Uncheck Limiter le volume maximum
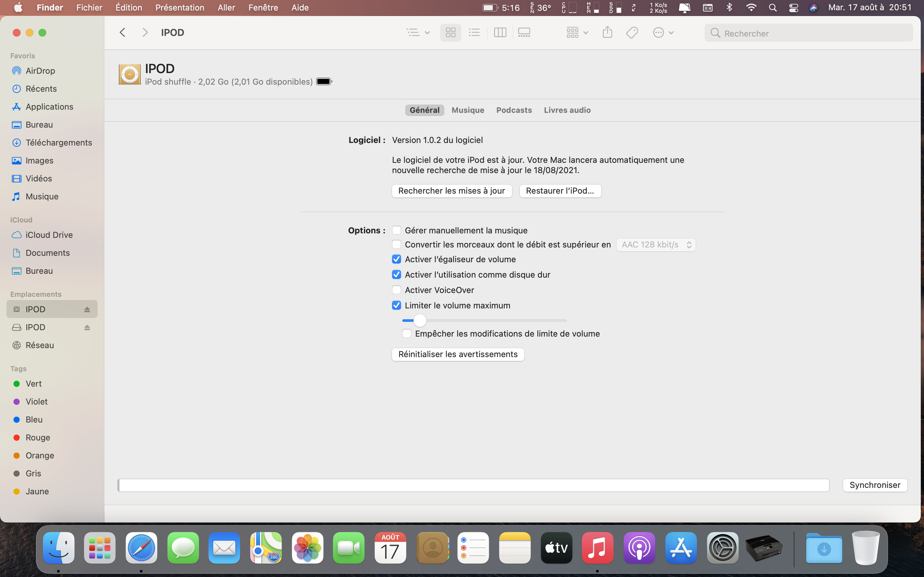This screenshot has height=577, width=924. pos(396,305)
